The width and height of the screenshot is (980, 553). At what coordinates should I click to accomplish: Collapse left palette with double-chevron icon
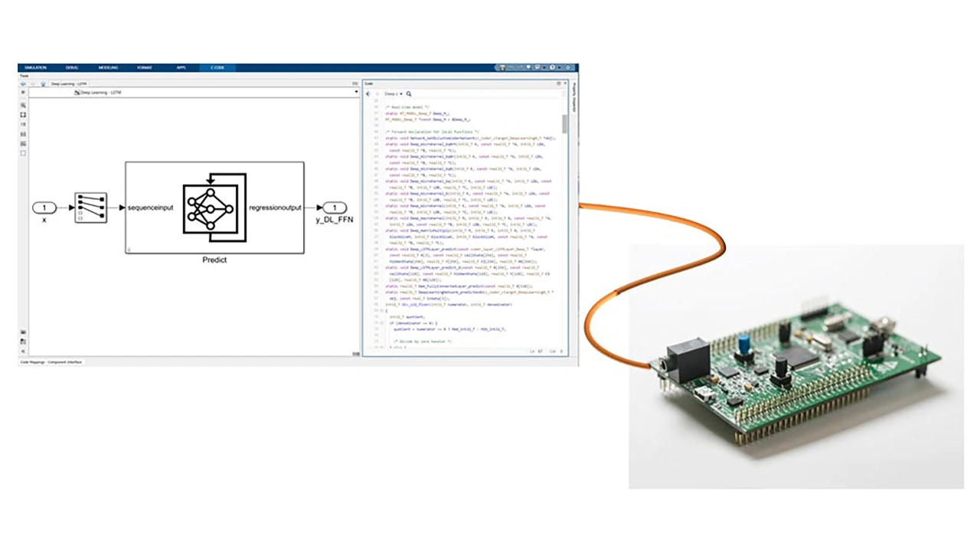pyautogui.click(x=24, y=351)
